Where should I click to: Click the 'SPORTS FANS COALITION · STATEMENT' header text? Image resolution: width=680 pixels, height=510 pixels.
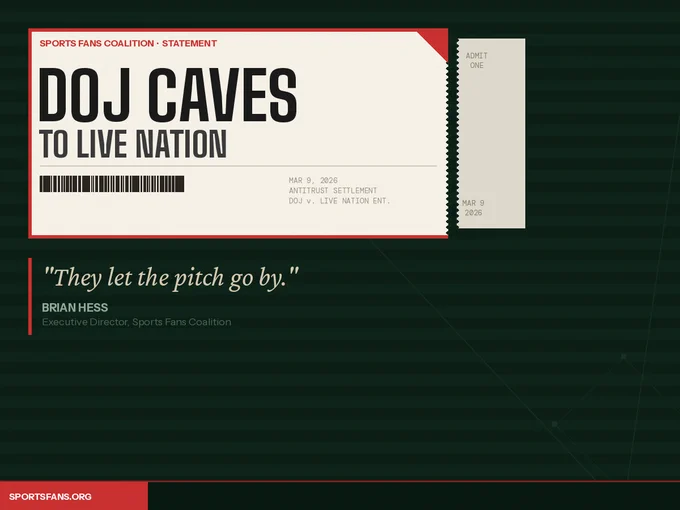[128, 43]
